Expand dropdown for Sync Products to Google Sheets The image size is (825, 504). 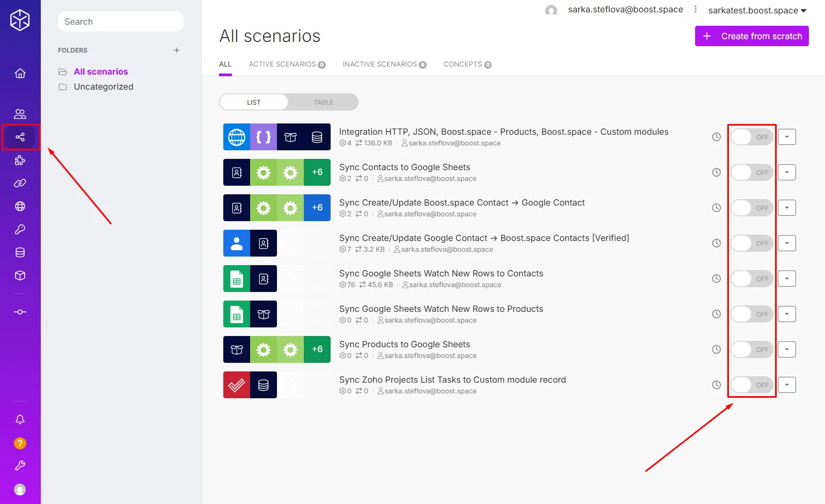[787, 349]
